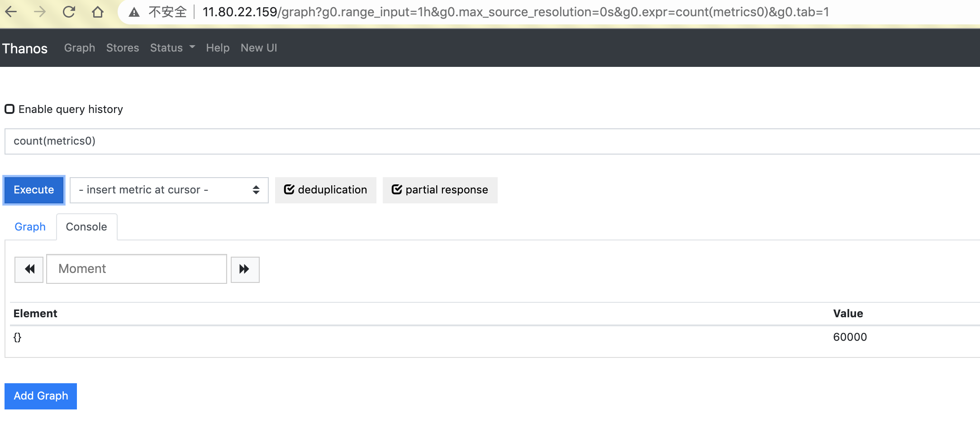Step moment backward with rewind icon
Screen dimensions: 980x423
coord(29,269)
